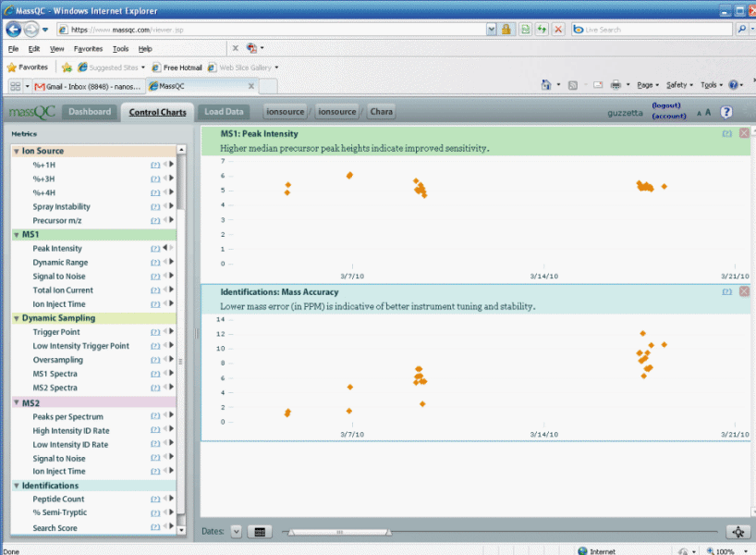Viewport: 756px width, 555px height.
Task: Click the logout link
Action: pos(665,105)
